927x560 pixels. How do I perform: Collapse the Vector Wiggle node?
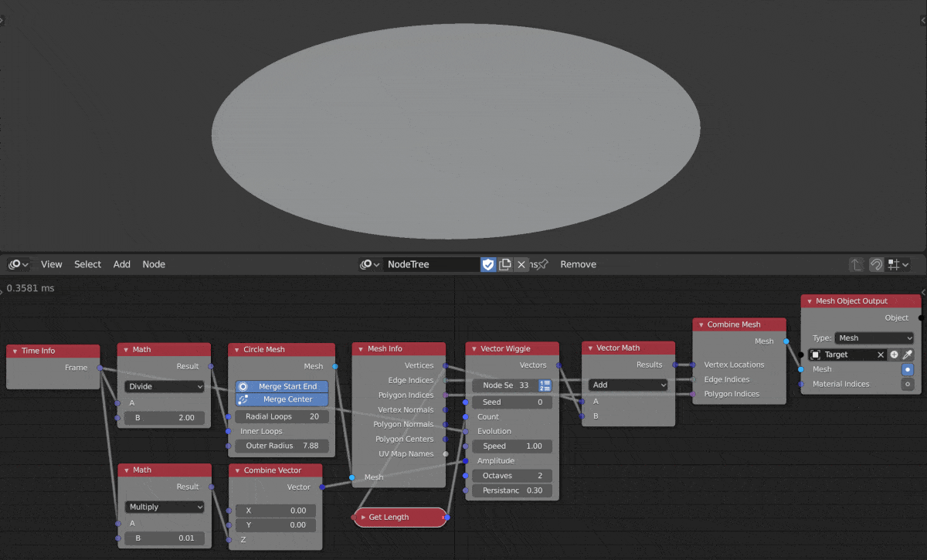474,348
